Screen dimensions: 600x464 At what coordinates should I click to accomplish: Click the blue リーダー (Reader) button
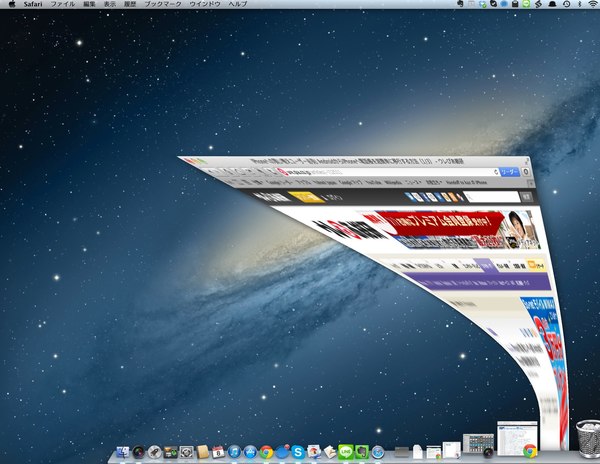pyautogui.click(x=510, y=172)
